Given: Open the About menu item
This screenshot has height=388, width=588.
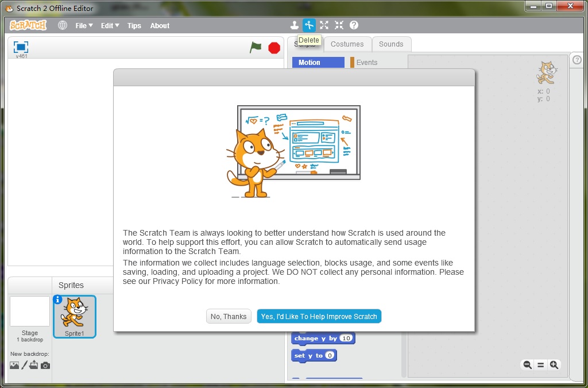Looking at the screenshot, I should point(160,25).
